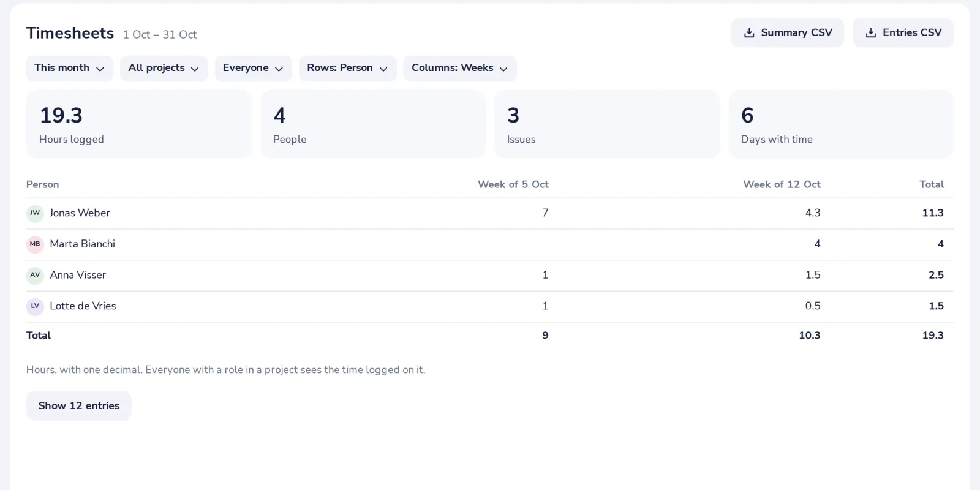Click the grand total 19.3 in the table
980x490 pixels.
933,336
